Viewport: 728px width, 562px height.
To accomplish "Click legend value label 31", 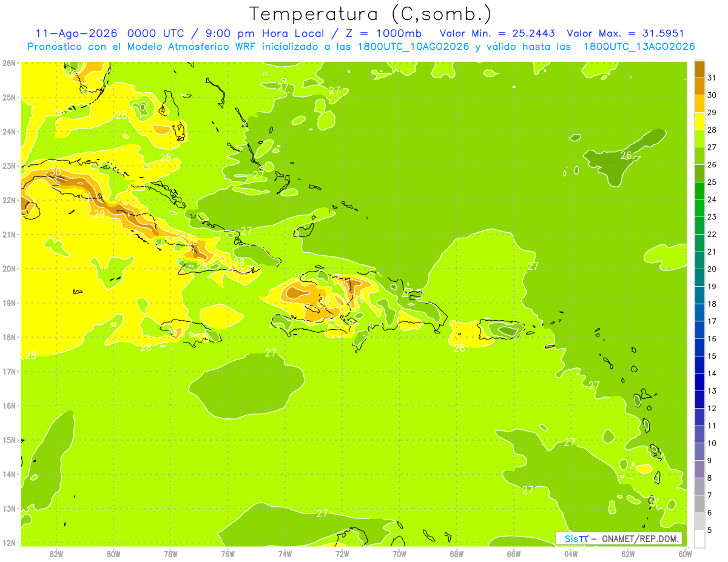I will click(x=712, y=78).
